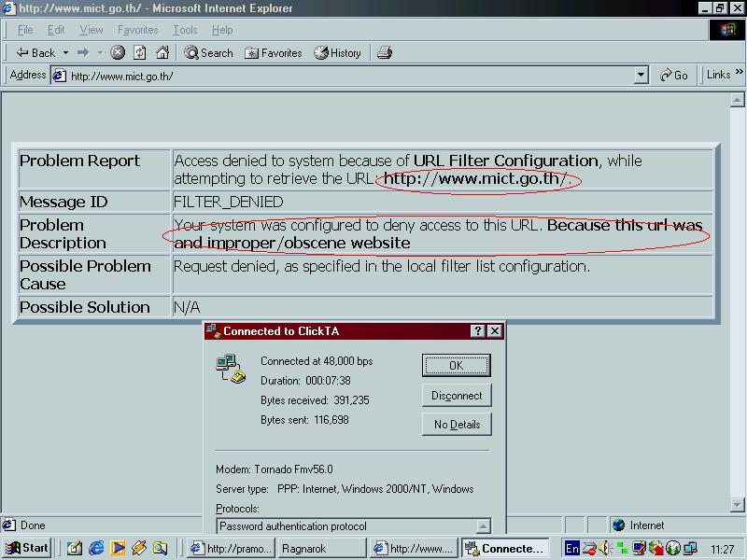Screen dimensions: 747x560
Task: Click the browser scrollbar down arrow
Action: [737, 505]
